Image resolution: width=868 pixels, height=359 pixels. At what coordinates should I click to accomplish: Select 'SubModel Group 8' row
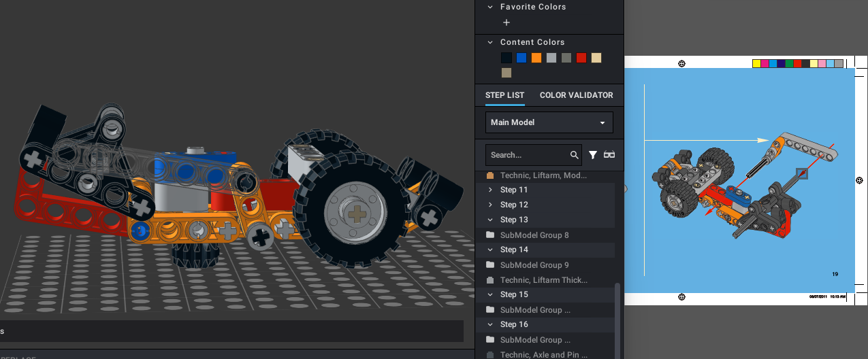point(545,235)
